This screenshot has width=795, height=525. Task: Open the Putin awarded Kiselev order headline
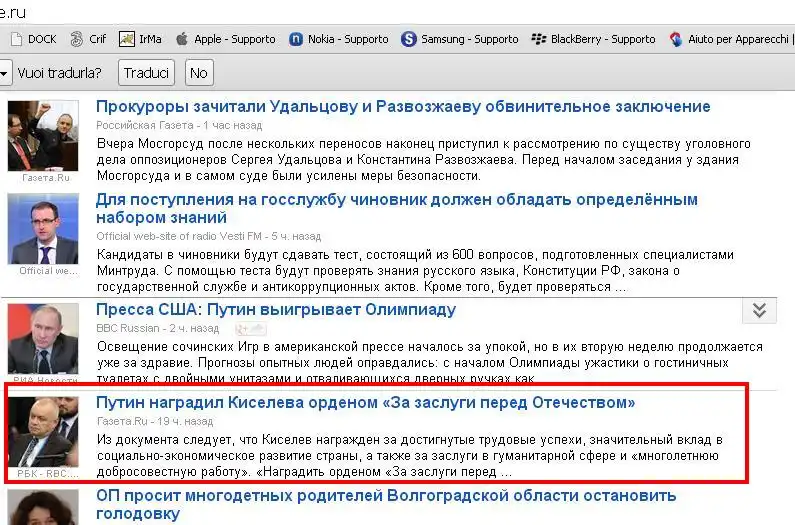(x=366, y=403)
